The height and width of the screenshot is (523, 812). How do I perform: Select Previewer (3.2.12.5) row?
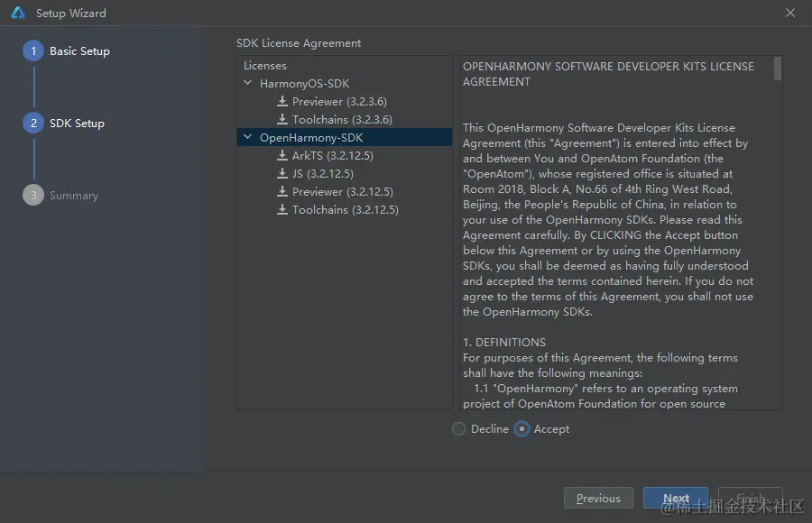345,191
